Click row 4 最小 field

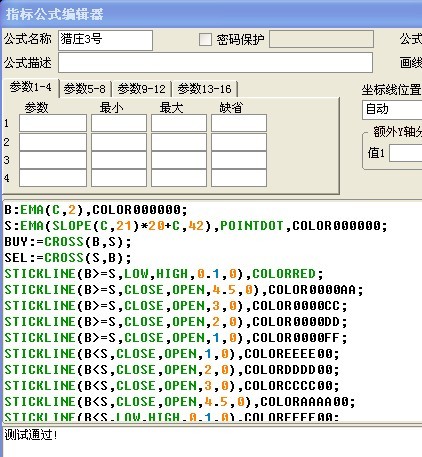[x=119, y=178]
